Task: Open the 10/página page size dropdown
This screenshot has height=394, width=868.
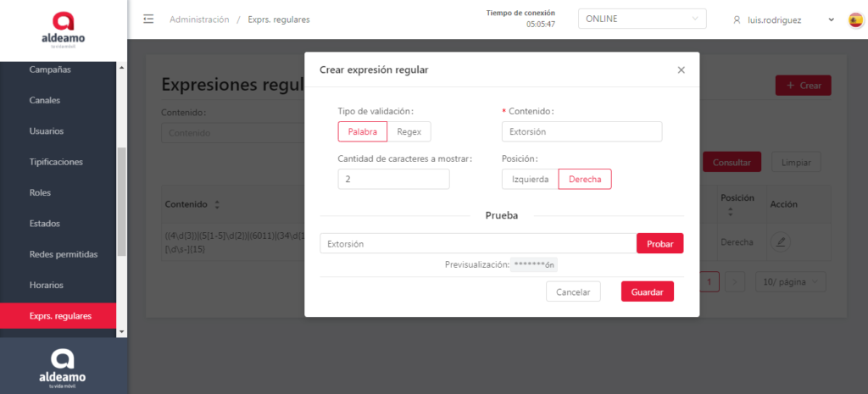Action: [x=790, y=281]
